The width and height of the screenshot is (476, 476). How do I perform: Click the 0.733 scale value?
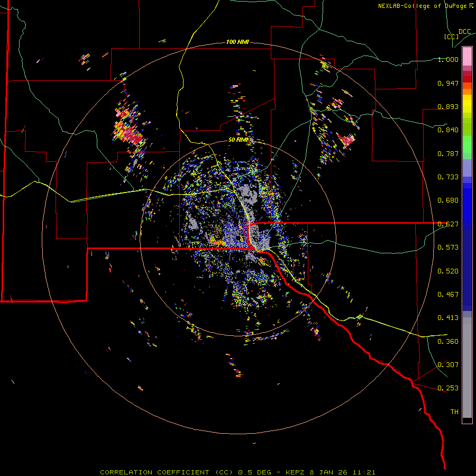pyautogui.click(x=448, y=177)
